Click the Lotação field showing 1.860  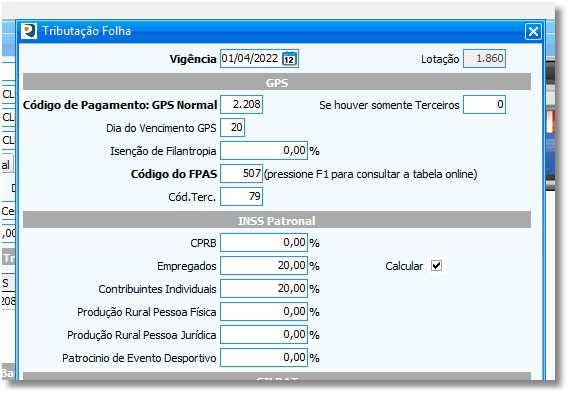coord(484,58)
